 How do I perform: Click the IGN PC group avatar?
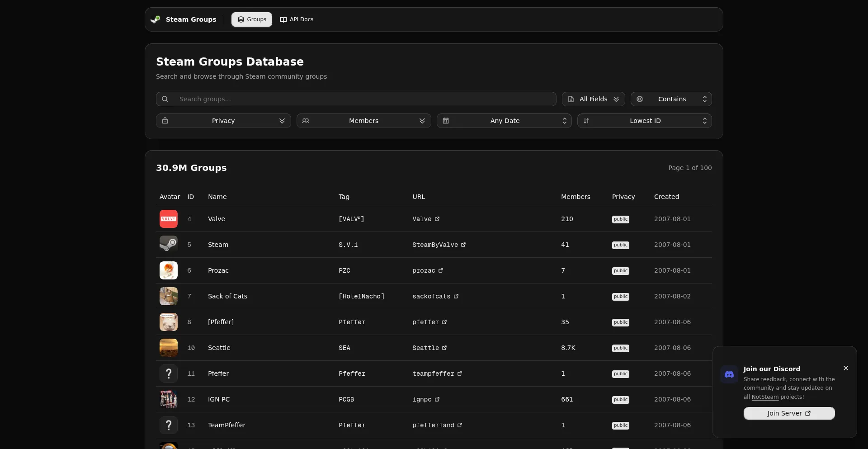[169, 399]
